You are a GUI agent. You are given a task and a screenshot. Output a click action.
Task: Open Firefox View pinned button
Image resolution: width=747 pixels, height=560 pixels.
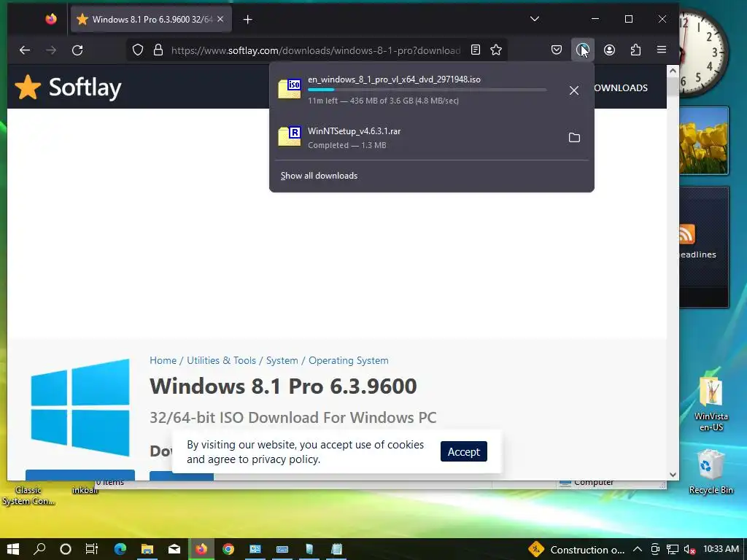click(x=51, y=19)
